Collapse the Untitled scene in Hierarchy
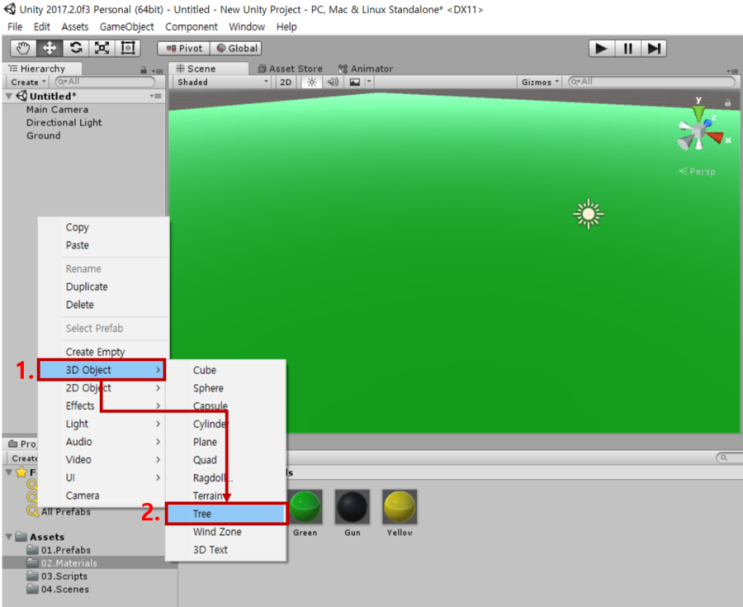The image size is (743, 607). click(x=10, y=96)
